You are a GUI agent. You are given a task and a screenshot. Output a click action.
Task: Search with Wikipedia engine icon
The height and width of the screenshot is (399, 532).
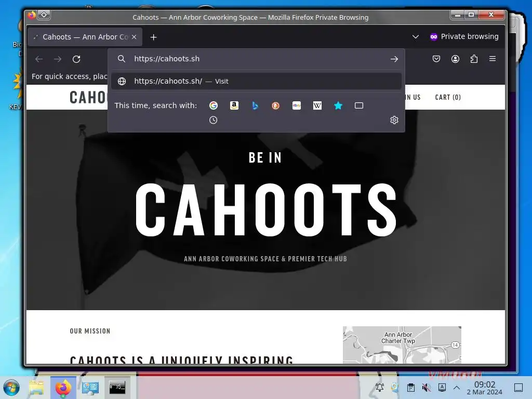click(x=317, y=105)
